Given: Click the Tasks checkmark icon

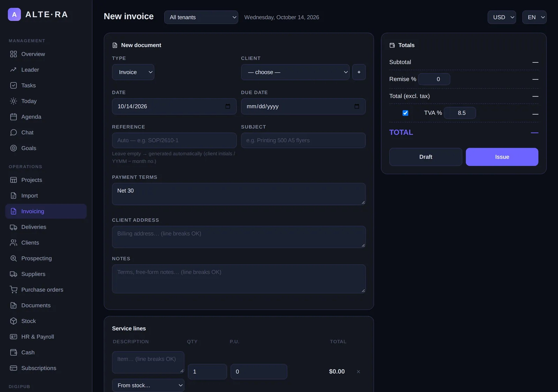Looking at the screenshot, I should (14, 85).
